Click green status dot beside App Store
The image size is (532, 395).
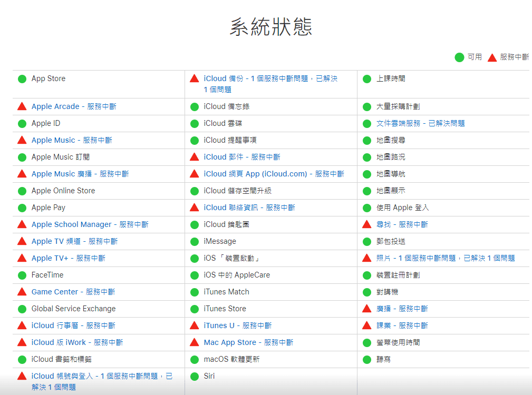coord(22,79)
